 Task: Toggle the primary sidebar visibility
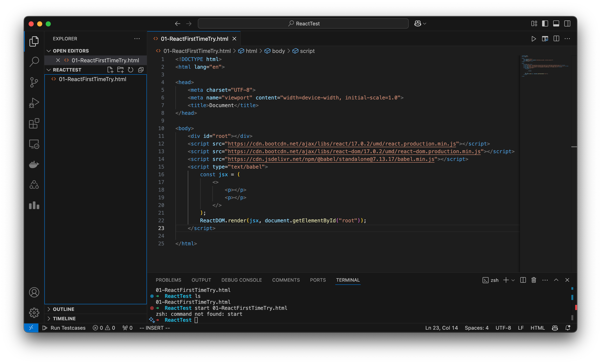click(x=545, y=23)
